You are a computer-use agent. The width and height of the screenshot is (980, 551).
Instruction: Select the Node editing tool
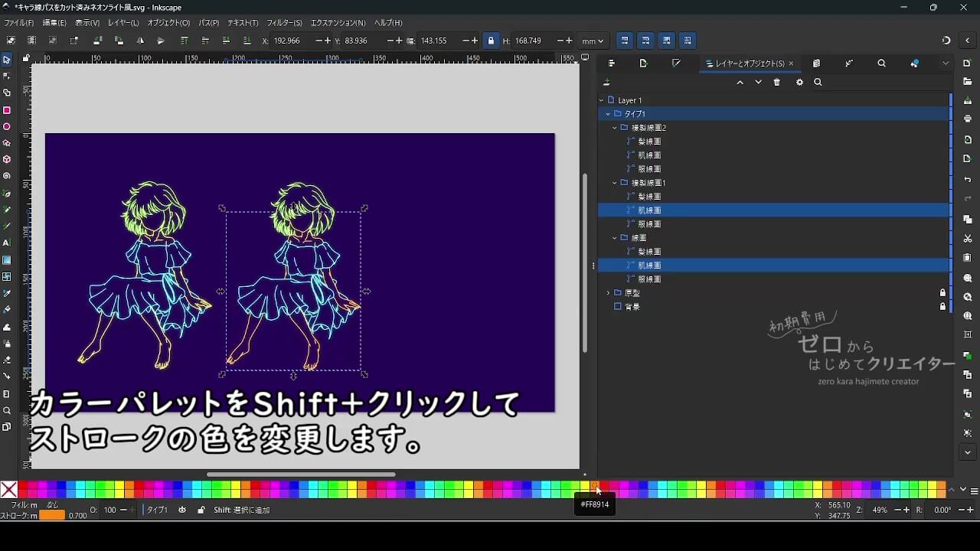tap(8, 76)
